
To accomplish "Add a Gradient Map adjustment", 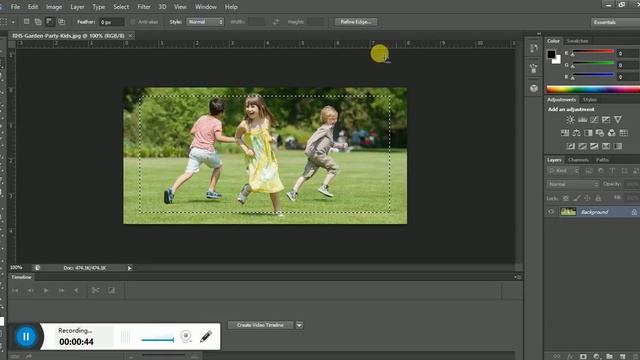I will [x=618, y=146].
